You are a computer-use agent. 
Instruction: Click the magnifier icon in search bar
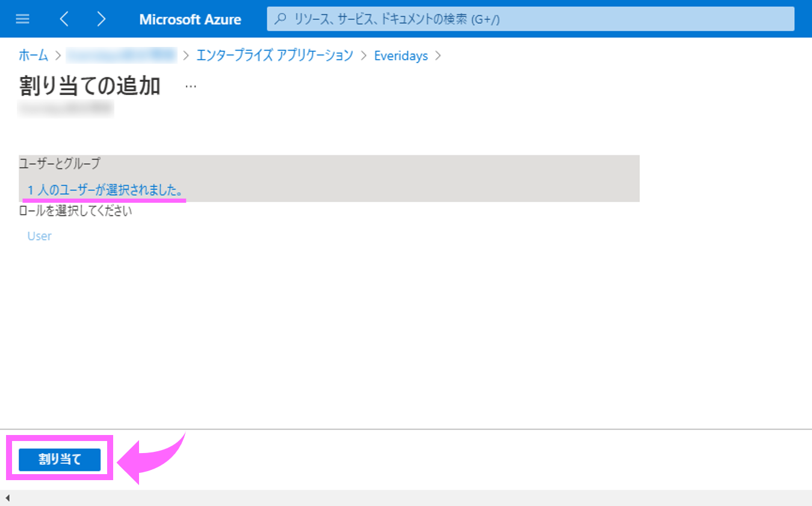(280, 19)
